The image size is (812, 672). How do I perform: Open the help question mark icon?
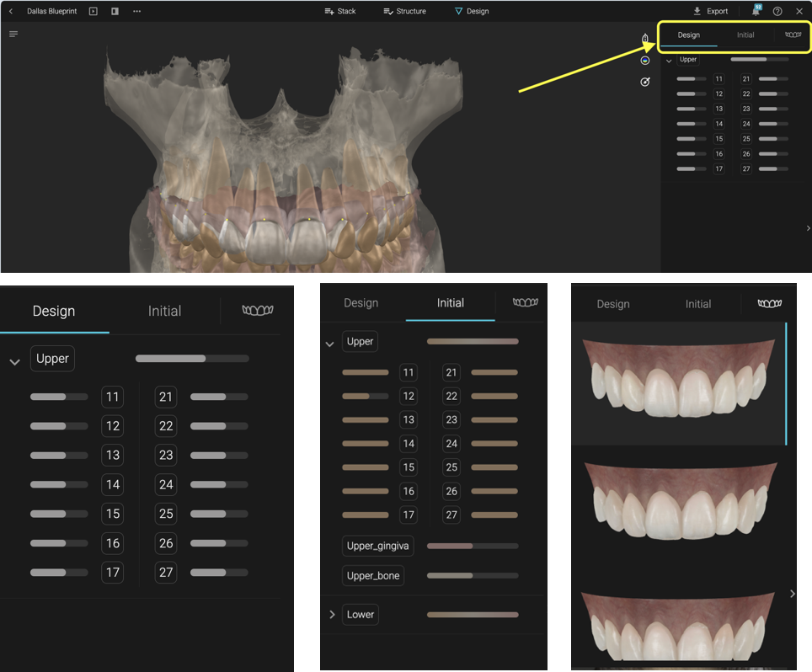coord(777,12)
